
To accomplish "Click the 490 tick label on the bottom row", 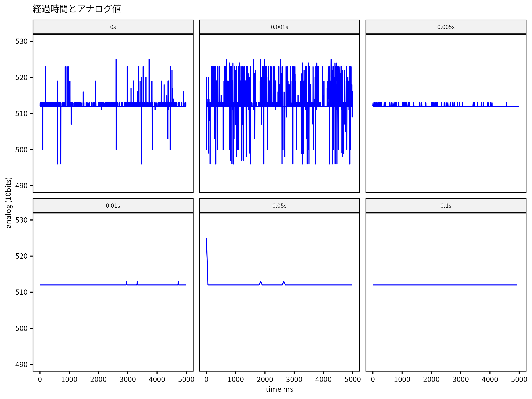I will 21,364.
